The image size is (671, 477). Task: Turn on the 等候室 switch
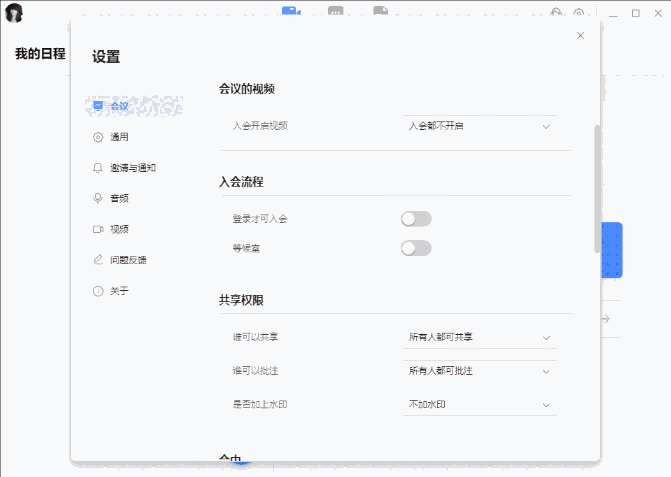pyautogui.click(x=416, y=248)
